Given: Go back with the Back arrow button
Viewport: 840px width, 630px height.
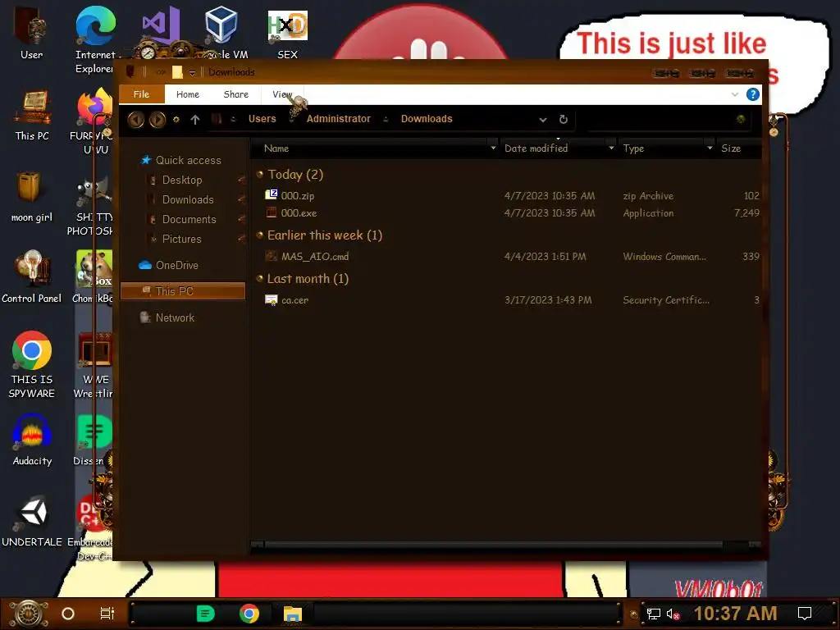Looking at the screenshot, I should [135, 120].
